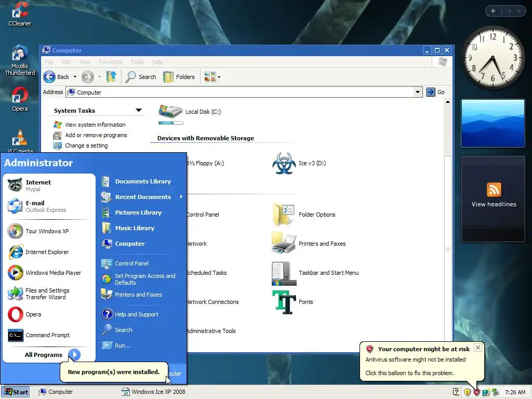532x399 pixels.
Task: Click Add or remove programs link
Action: pos(96,135)
